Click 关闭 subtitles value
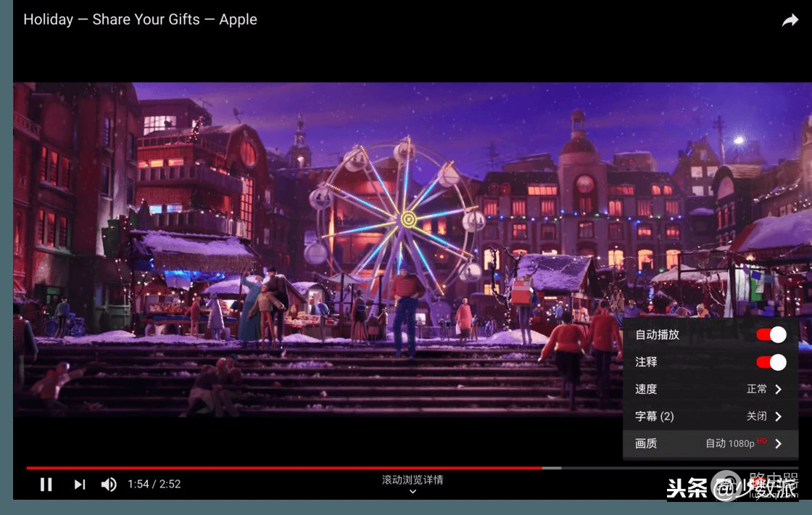This screenshot has height=515, width=812. tap(757, 416)
